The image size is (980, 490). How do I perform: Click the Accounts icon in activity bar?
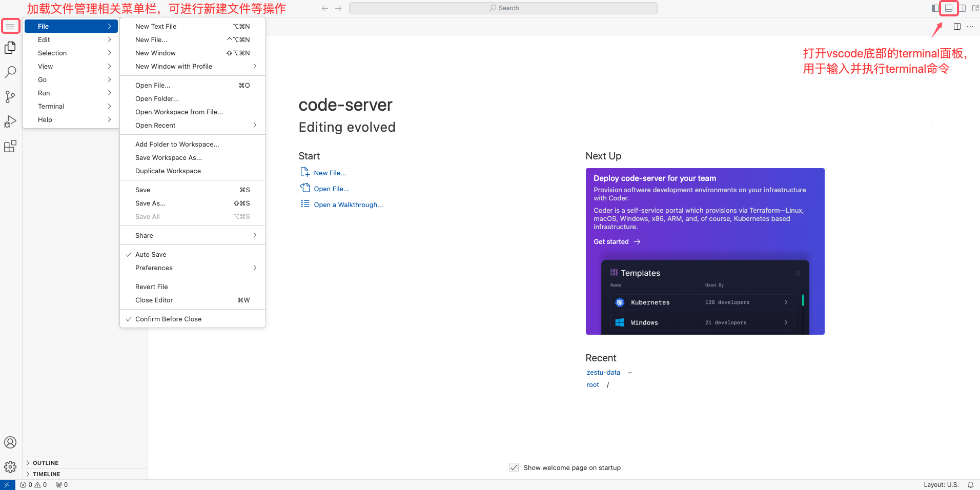(x=10, y=442)
